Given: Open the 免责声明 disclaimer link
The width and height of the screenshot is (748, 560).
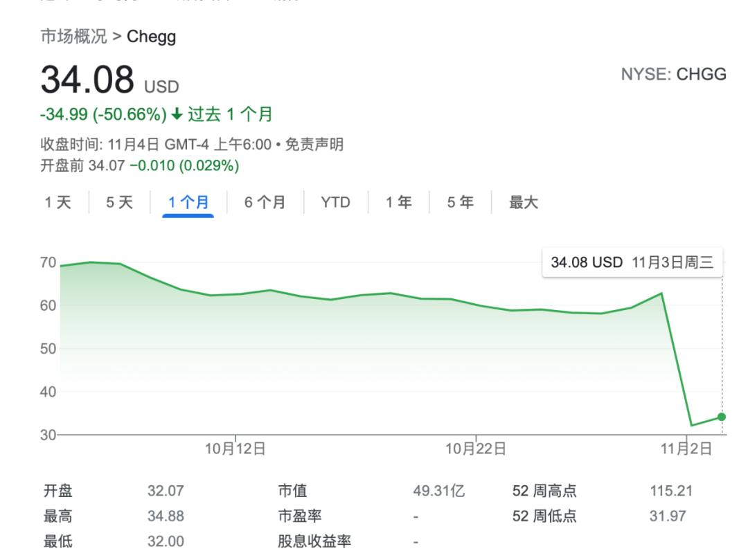Looking at the screenshot, I should pyautogui.click(x=314, y=145).
